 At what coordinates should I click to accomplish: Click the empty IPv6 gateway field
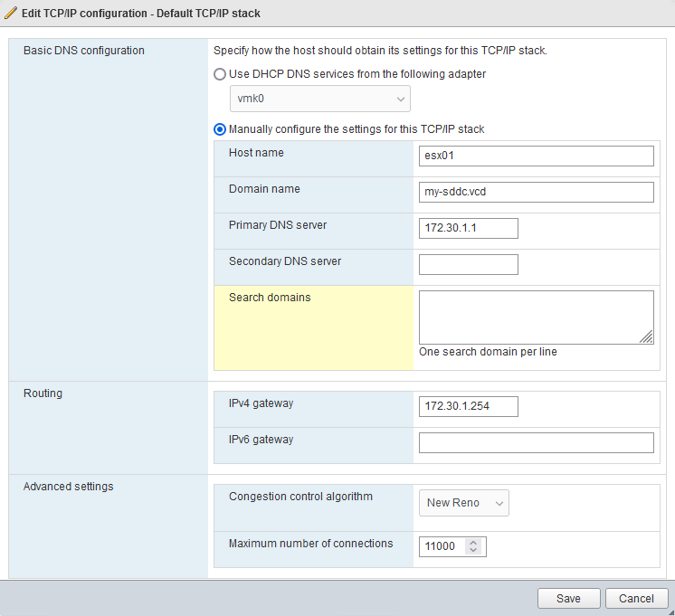(537, 442)
